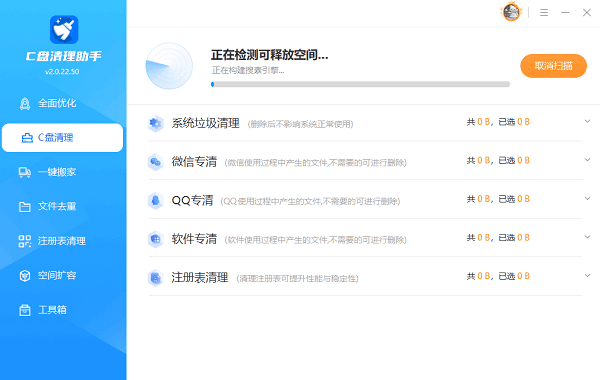Expand the QQ专清 row chevron
The width and height of the screenshot is (600, 380).
coord(587,199)
